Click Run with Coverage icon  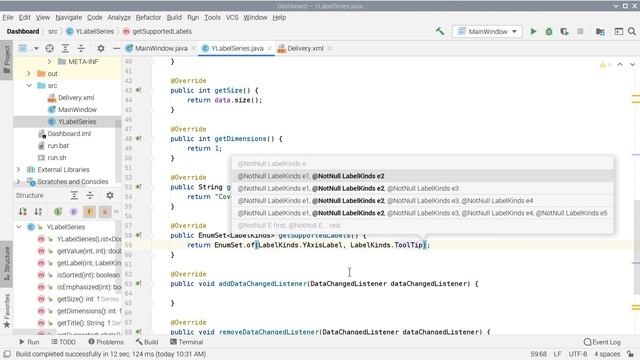click(564, 31)
